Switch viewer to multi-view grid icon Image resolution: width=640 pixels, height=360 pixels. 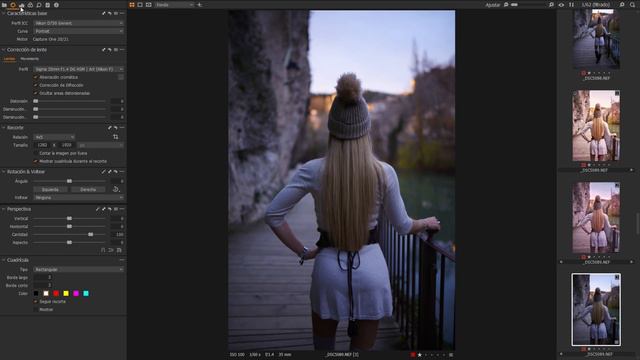[x=132, y=5]
